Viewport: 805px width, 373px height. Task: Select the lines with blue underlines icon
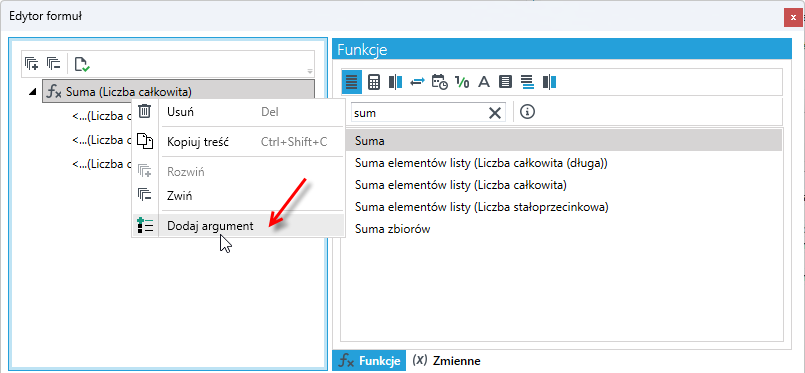[527, 82]
